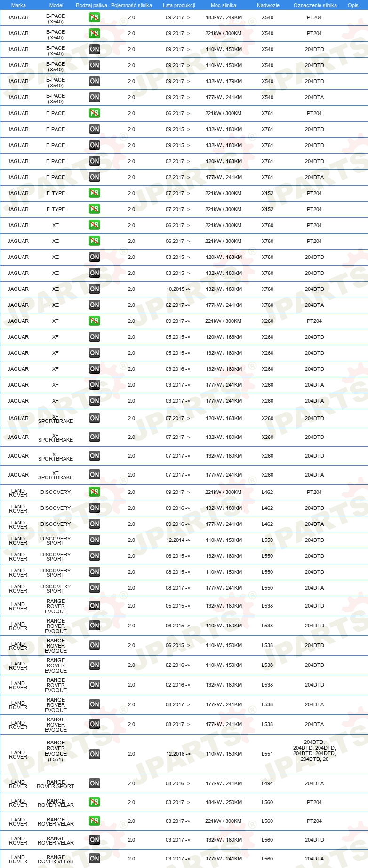Viewport: 368px width, 868px height.
Task: Click the Opis column header
Action: (353, 5)
